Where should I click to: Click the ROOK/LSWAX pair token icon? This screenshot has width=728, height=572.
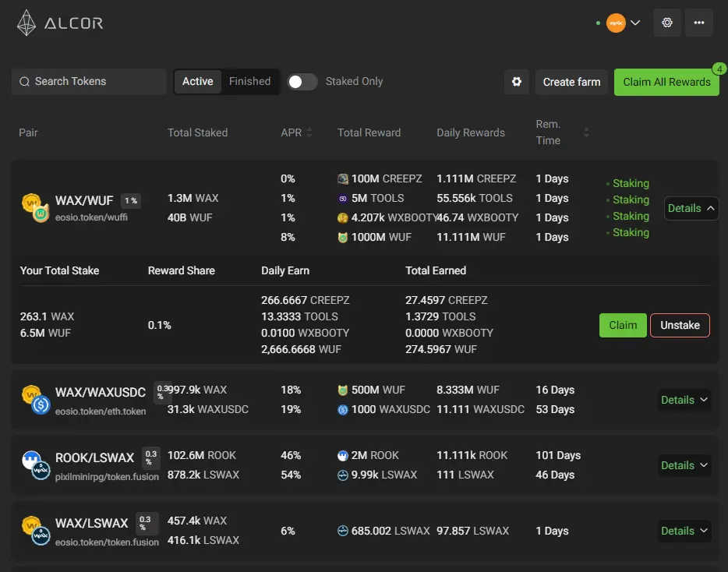pyautogui.click(x=36, y=465)
